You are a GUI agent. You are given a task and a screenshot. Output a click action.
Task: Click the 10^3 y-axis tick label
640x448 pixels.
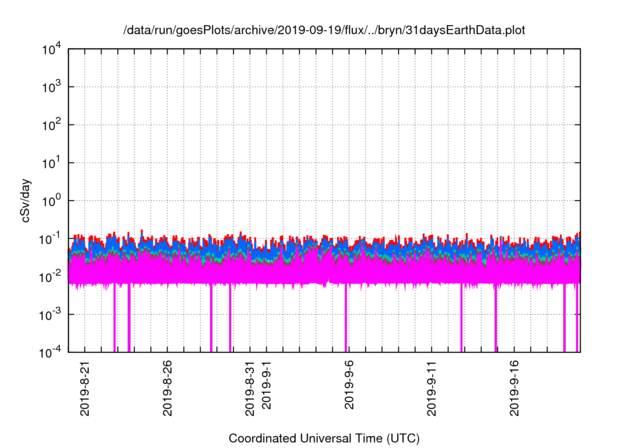click(x=51, y=87)
